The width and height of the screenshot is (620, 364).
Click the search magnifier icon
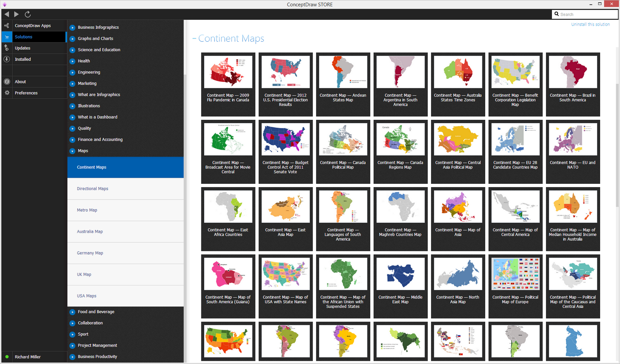click(x=557, y=14)
